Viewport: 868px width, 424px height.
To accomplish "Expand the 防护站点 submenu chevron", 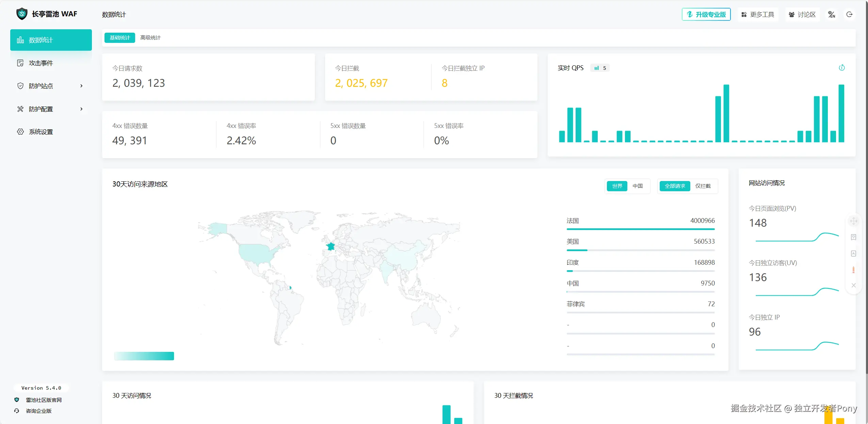I will coord(81,86).
